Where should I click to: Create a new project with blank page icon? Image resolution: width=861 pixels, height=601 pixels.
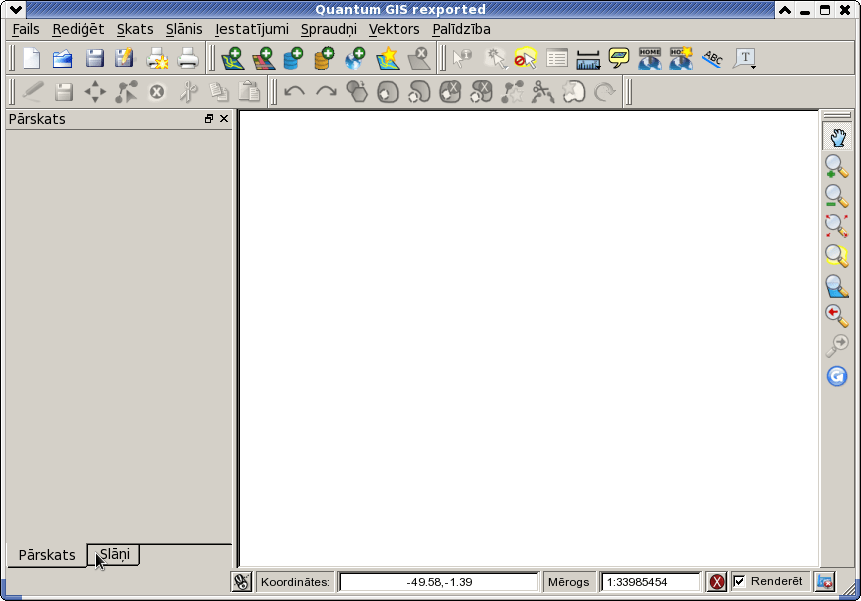tap(32, 58)
